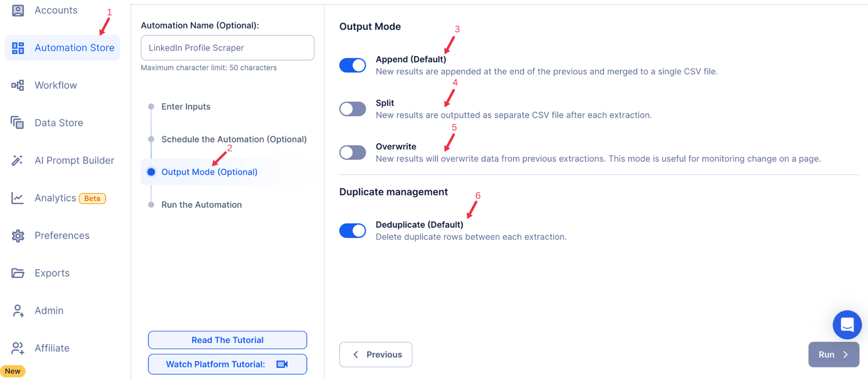Disable the Append (Default) toggle

tap(353, 65)
